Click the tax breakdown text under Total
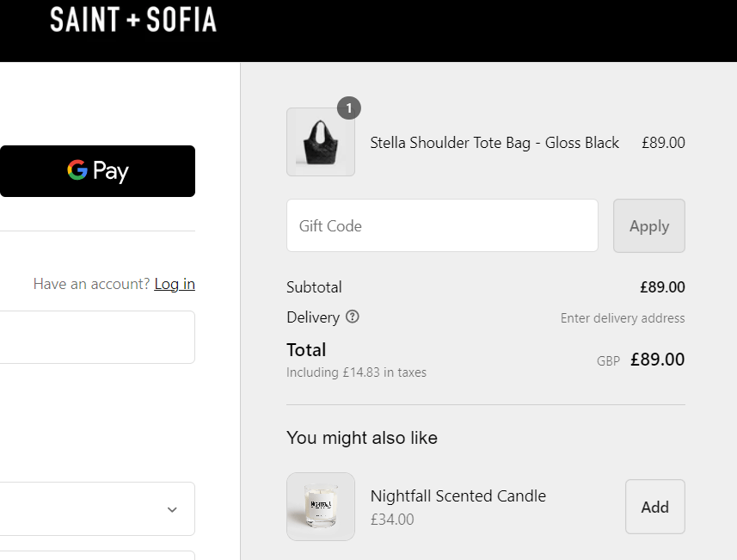This screenshot has height=560, width=737. click(x=356, y=372)
